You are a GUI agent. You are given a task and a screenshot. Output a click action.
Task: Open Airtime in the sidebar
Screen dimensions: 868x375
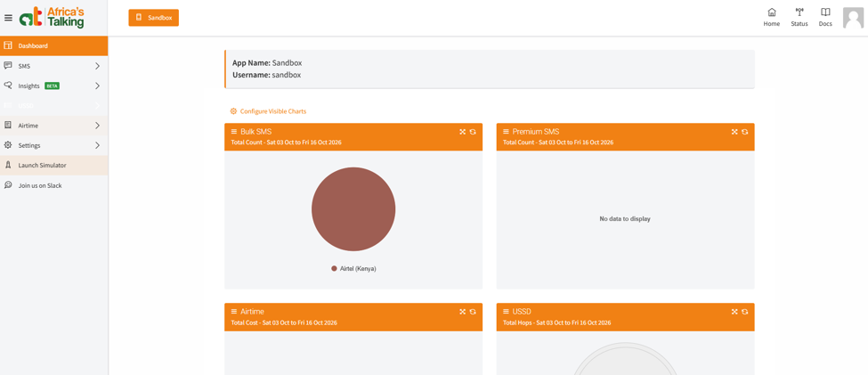53,126
